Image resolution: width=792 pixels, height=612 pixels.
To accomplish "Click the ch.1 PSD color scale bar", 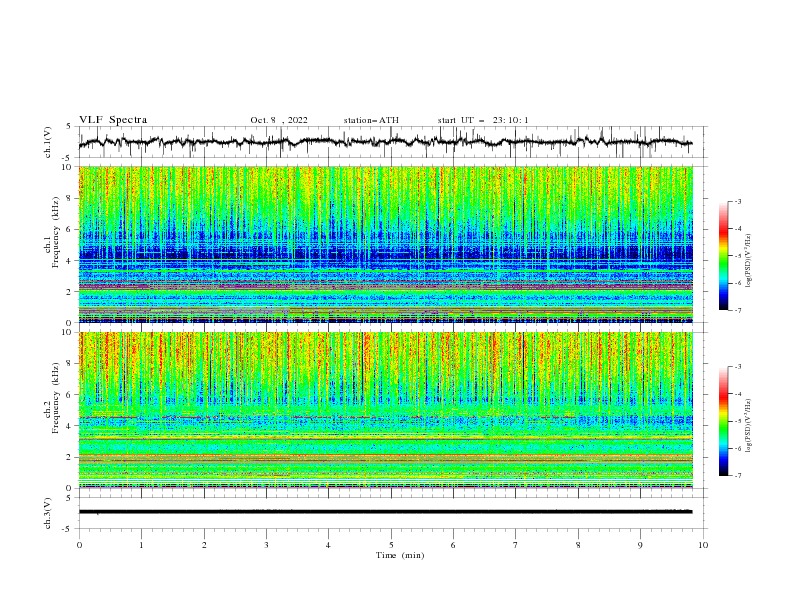I will [723, 256].
